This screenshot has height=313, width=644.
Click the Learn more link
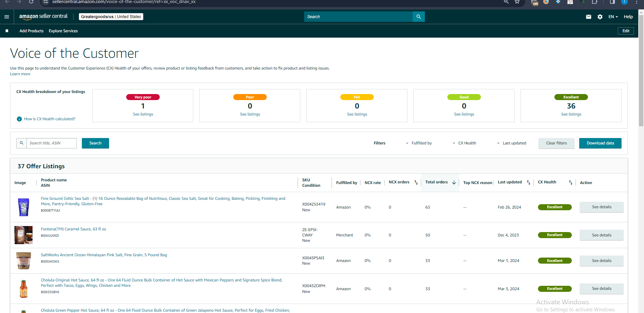pyautogui.click(x=20, y=74)
